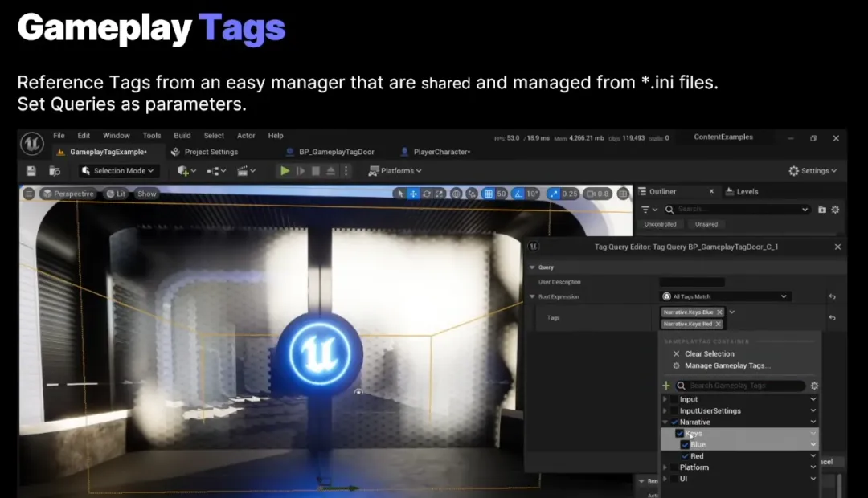This screenshot has height=498, width=868.
Task: Remove Narrative.Keys.Red tag chip
Action: [718, 324]
